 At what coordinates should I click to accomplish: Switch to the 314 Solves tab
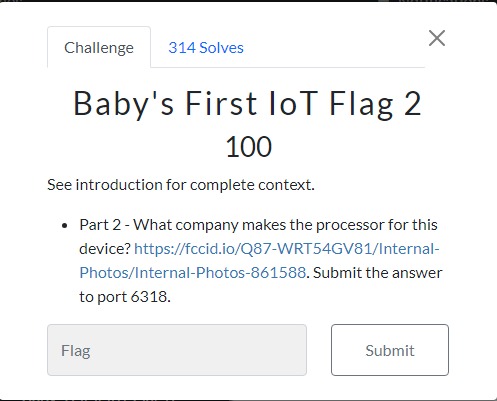pos(206,48)
